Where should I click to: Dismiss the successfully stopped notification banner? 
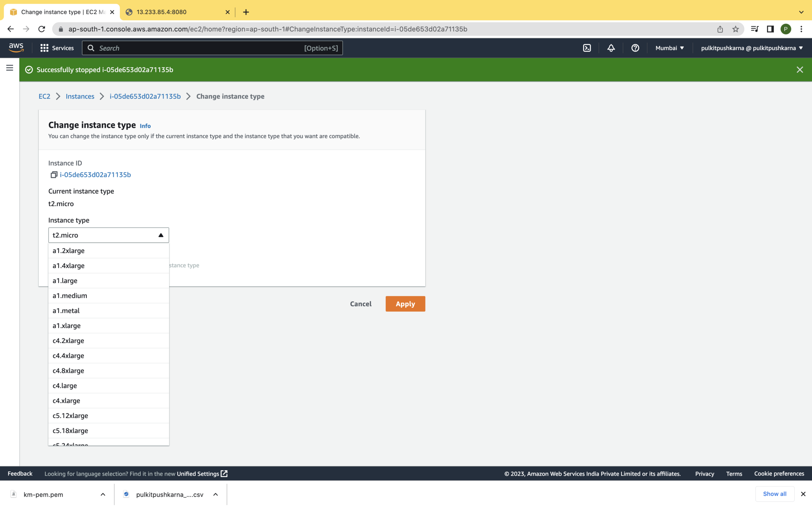tap(800, 70)
